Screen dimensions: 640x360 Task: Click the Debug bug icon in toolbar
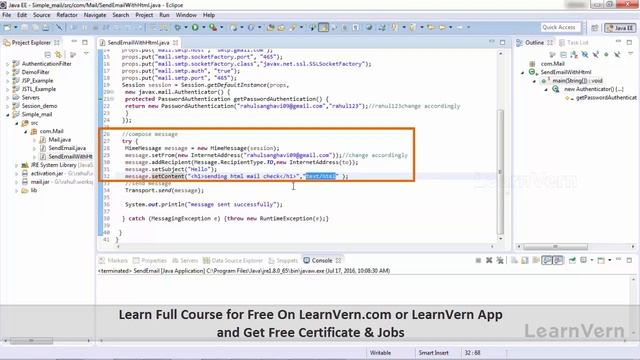[x=178, y=27]
